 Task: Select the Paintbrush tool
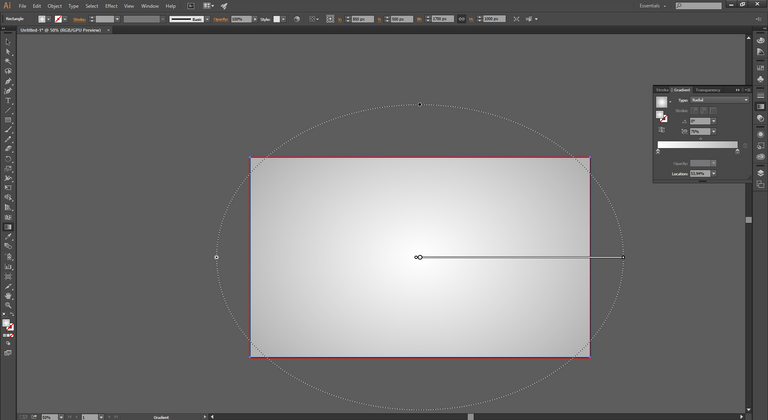[x=8, y=130]
